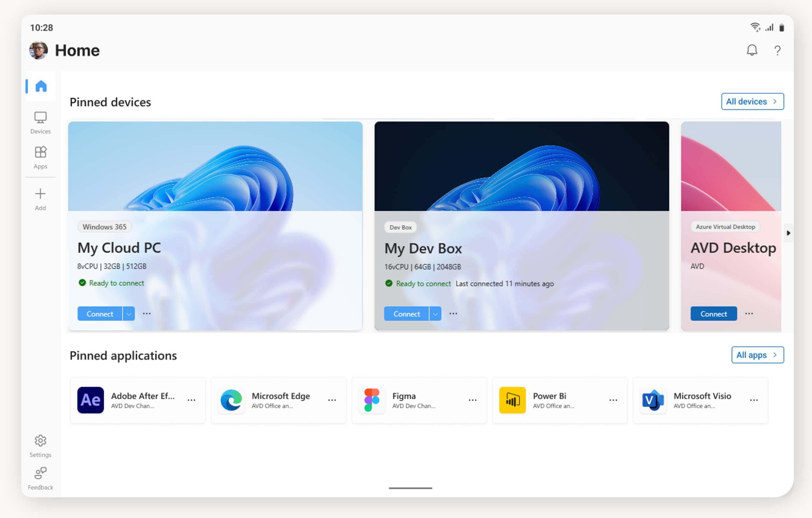Navigate to Apps section
The height and width of the screenshot is (518, 812).
coord(41,157)
